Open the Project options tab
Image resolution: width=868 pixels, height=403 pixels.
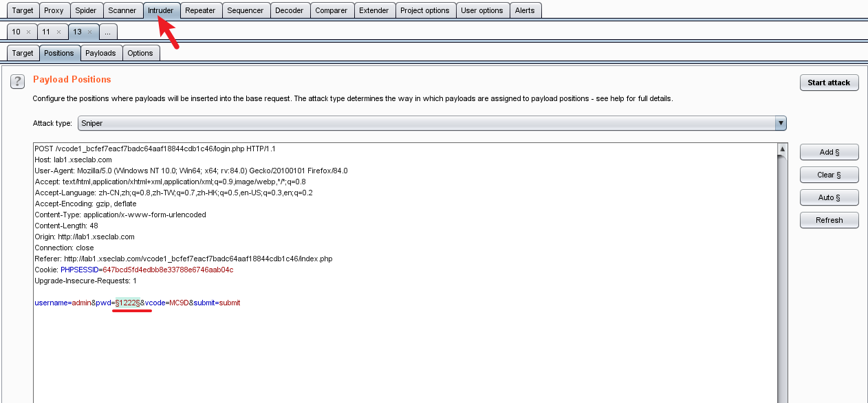[x=425, y=10]
